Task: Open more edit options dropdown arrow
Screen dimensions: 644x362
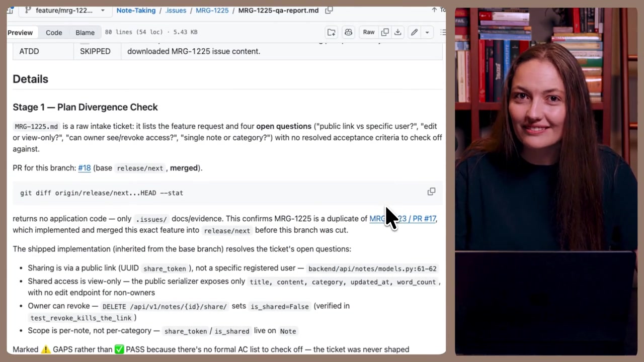Action: click(427, 32)
